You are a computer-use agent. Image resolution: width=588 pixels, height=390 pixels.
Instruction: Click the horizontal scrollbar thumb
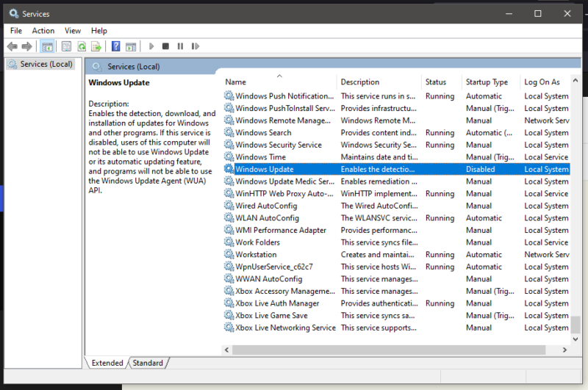[x=389, y=350]
